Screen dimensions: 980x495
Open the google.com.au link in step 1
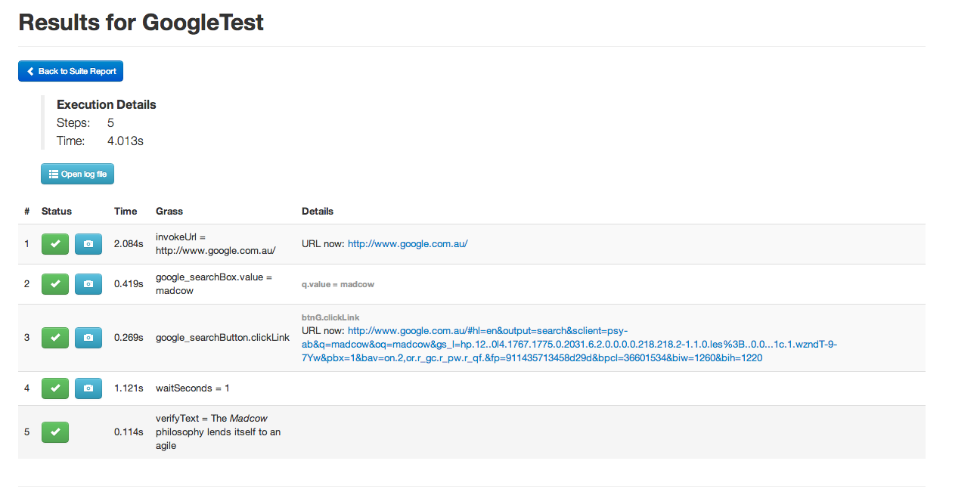click(x=407, y=243)
